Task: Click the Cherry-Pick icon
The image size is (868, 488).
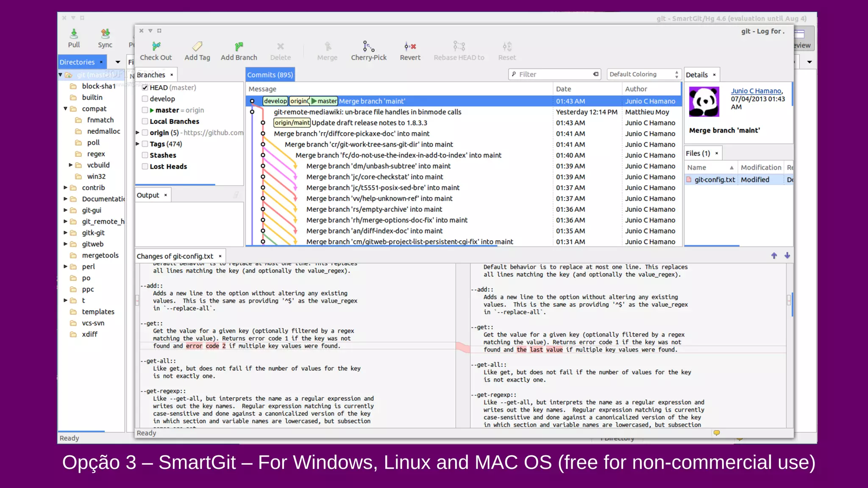Action: (x=368, y=46)
